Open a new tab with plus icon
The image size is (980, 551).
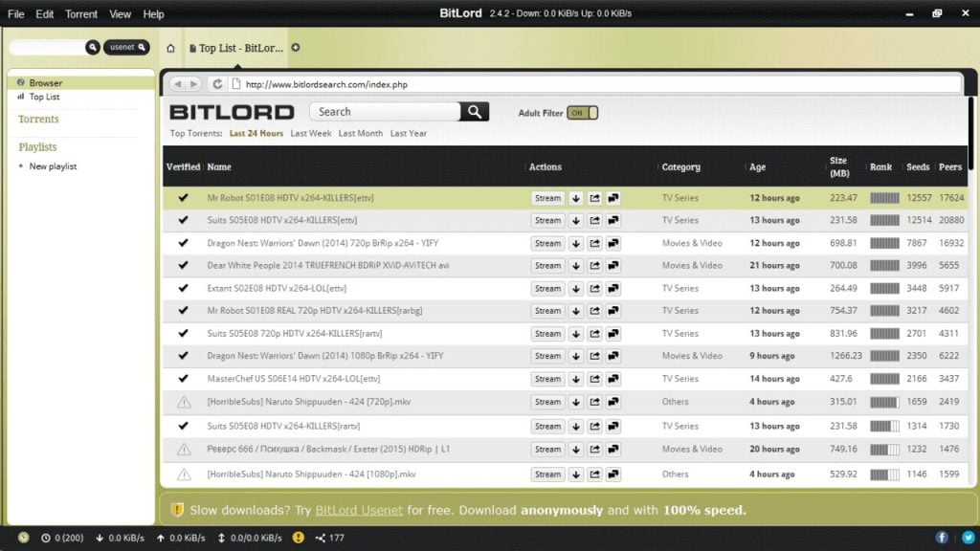[296, 48]
